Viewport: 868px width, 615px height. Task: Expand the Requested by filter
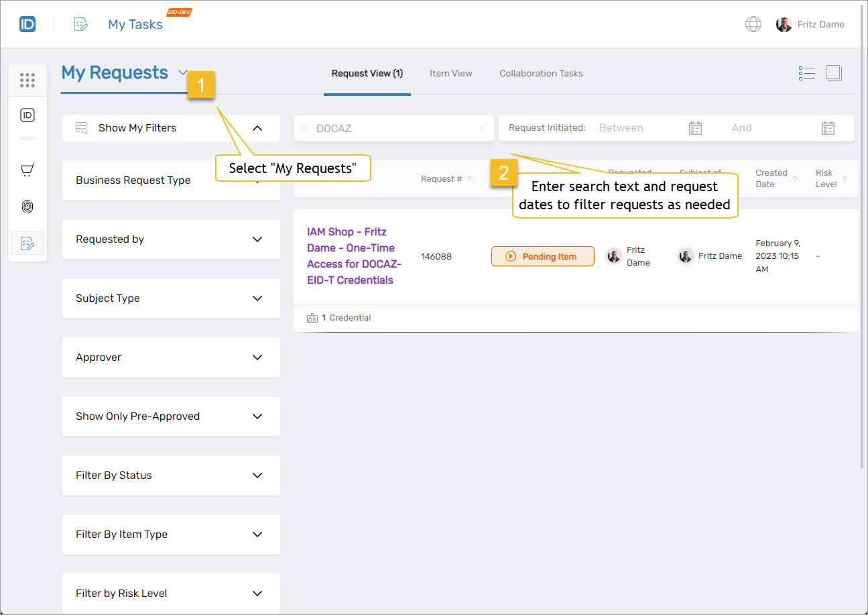coord(257,239)
